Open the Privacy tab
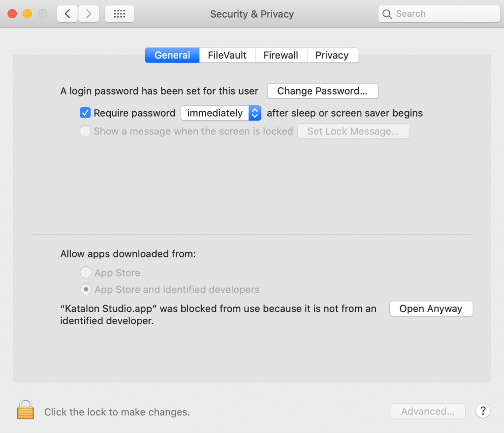 pyautogui.click(x=332, y=55)
